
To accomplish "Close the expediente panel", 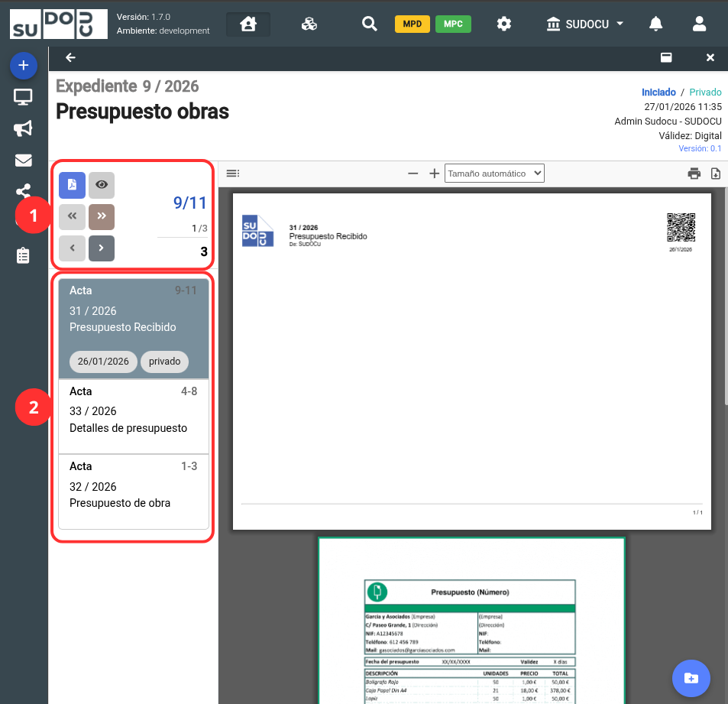I will pyautogui.click(x=710, y=57).
